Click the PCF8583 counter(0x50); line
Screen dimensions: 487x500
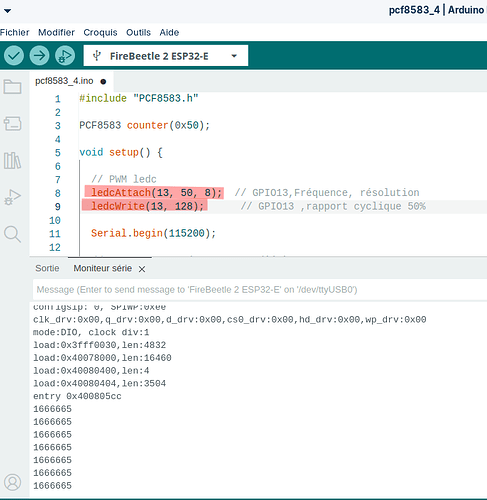145,125
